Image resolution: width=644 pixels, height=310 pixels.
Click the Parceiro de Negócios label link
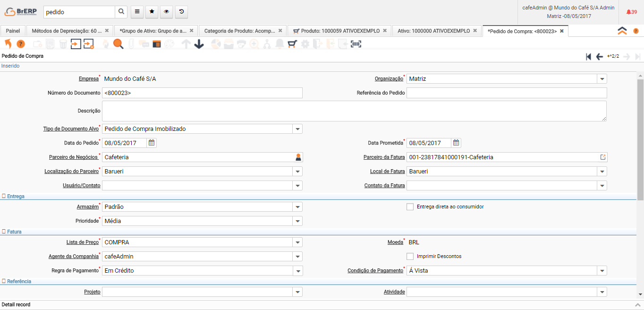point(73,157)
